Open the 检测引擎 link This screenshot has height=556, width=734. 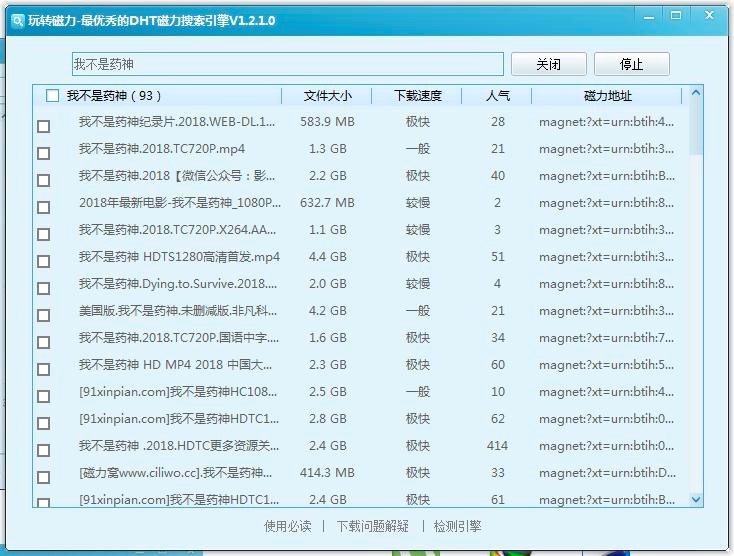click(x=457, y=527)
